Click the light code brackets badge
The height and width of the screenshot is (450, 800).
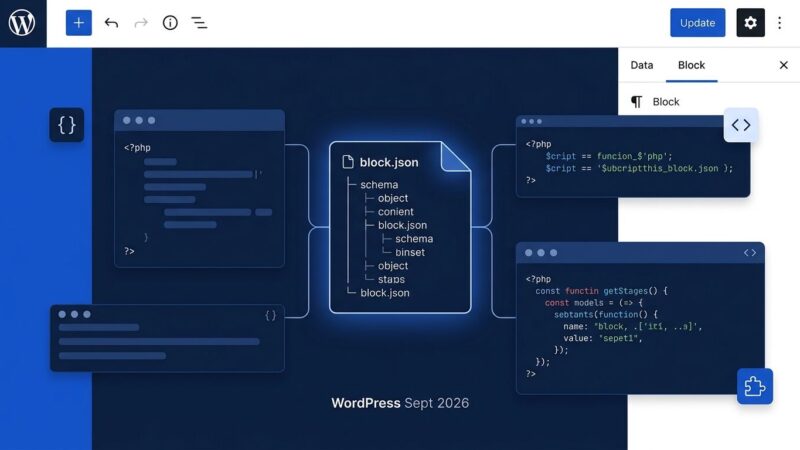[741, 125]
